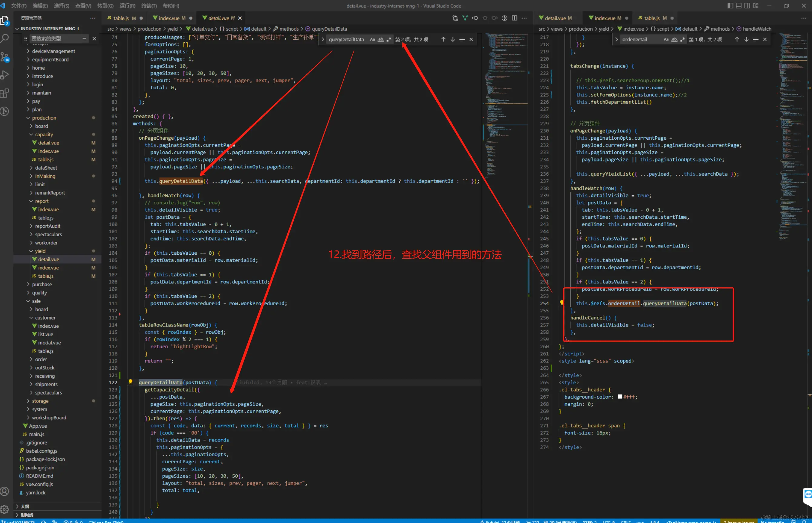Open the Search view in activity bar

pos(5,38)
